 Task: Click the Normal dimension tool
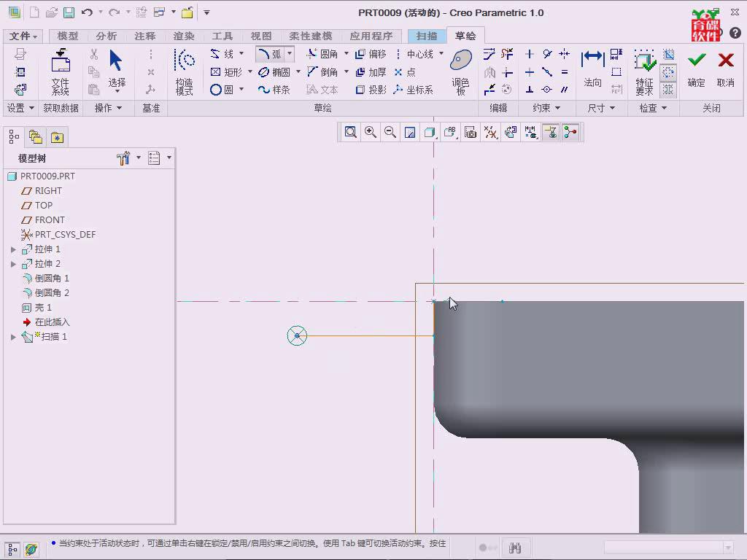[592, 69]
